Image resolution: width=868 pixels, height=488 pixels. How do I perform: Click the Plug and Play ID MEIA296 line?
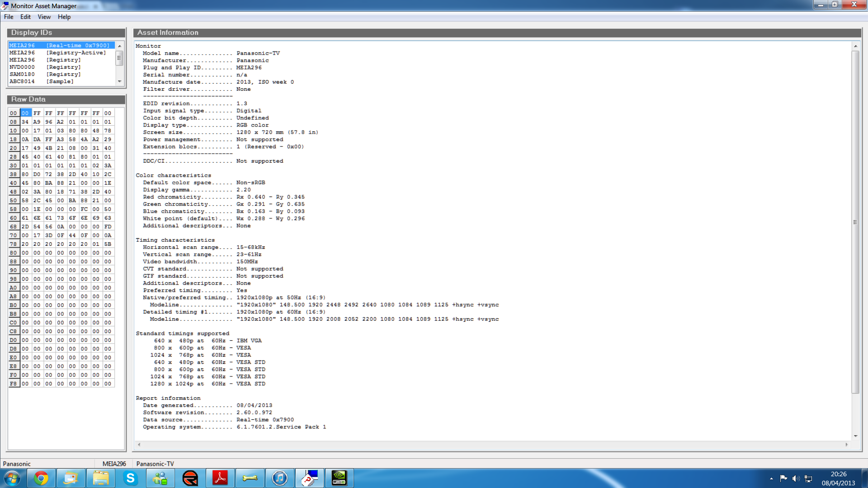pyautogui.click(x=202, y=68)
